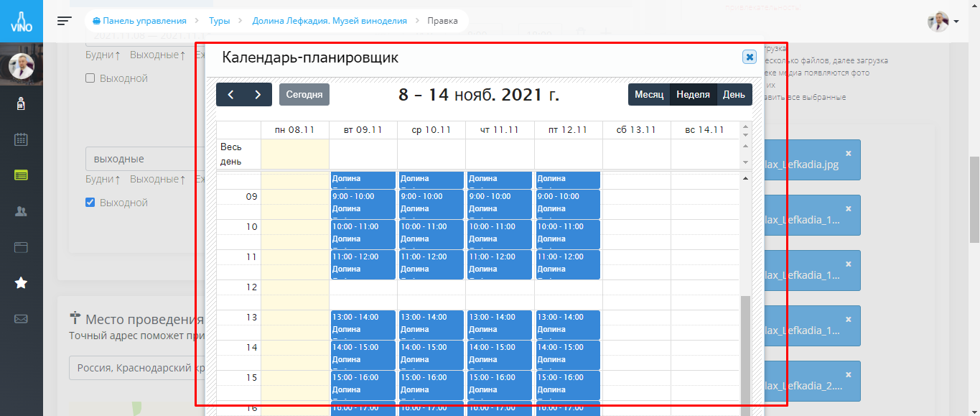Open the 10:00 - 11:00 event on вт 09.11
Screen dimensions: 980x416
(x=363, y=234)
